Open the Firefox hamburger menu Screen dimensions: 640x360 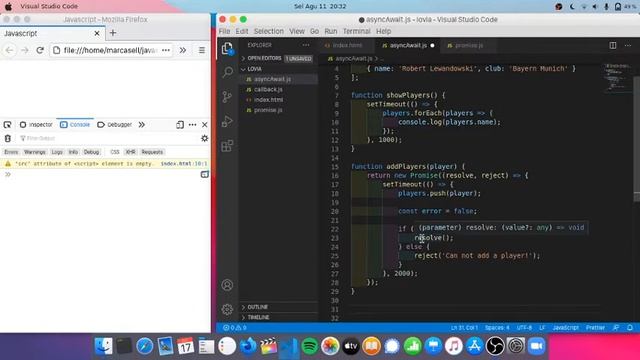point(202,50)
